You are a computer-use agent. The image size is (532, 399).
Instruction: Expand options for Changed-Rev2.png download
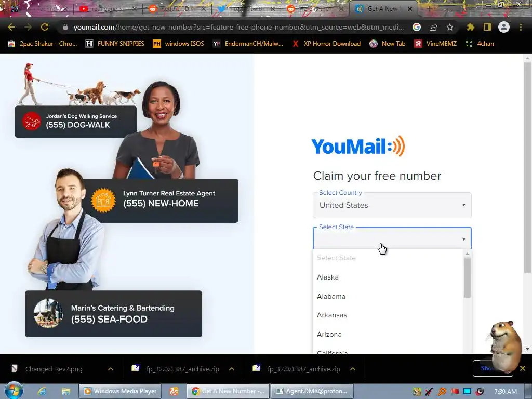tap(111, 369)
